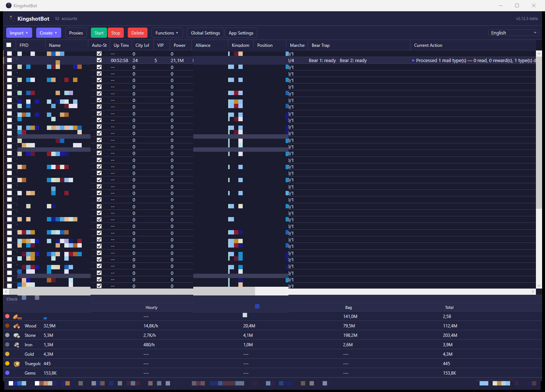Click the purple Gems color dot
Screen dimensions: 545x392
tap(7, 373)
